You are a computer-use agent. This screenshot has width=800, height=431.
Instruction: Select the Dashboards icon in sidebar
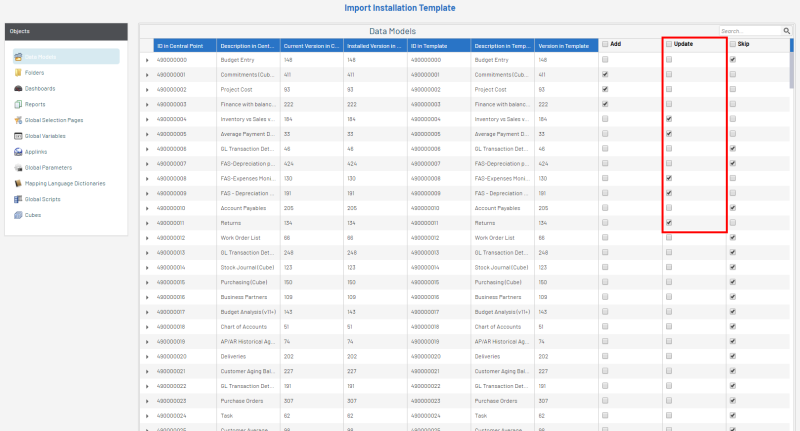click(x=18, y=88)
